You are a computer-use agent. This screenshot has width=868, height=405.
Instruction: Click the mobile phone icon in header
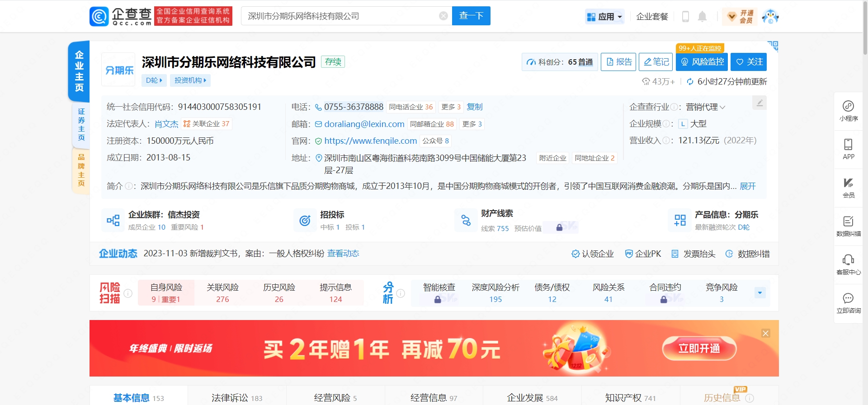coord(685,17)
